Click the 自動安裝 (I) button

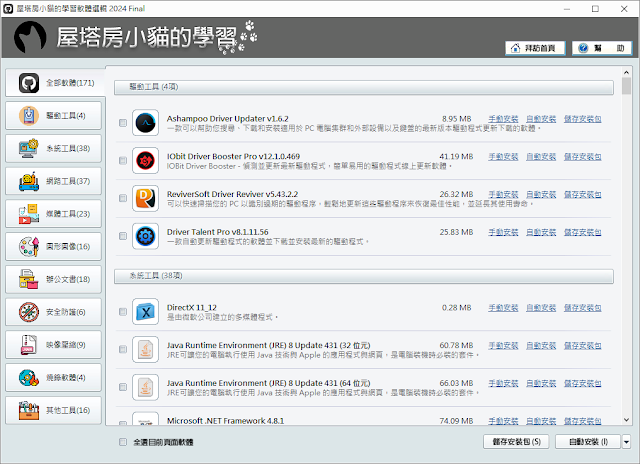[x=588, y=442]
